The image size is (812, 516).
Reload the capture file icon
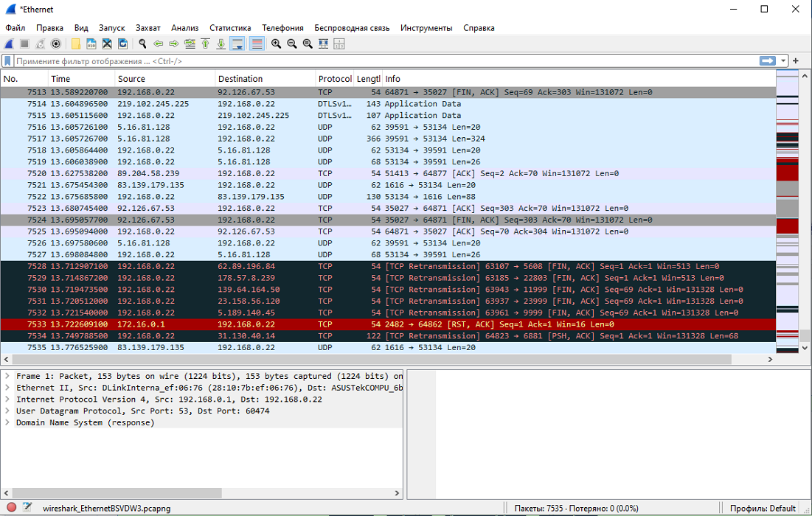pyautogui.click(x=122, y=44)
